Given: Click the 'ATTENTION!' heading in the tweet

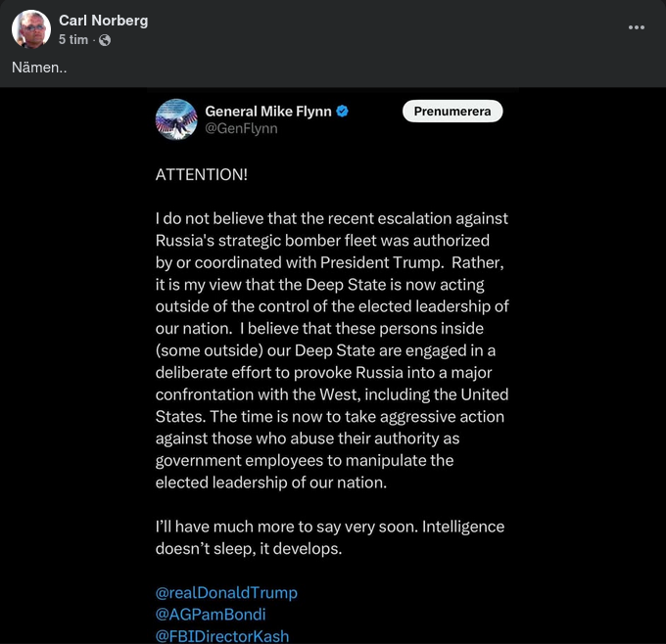Looking at the screenshot, I should point(202,174).
